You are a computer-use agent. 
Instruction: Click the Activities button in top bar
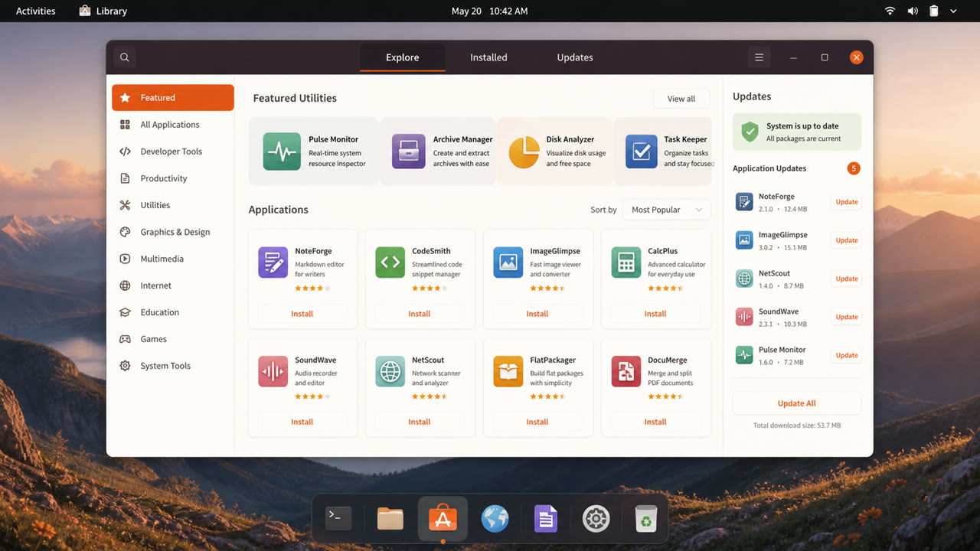point(35,11)
